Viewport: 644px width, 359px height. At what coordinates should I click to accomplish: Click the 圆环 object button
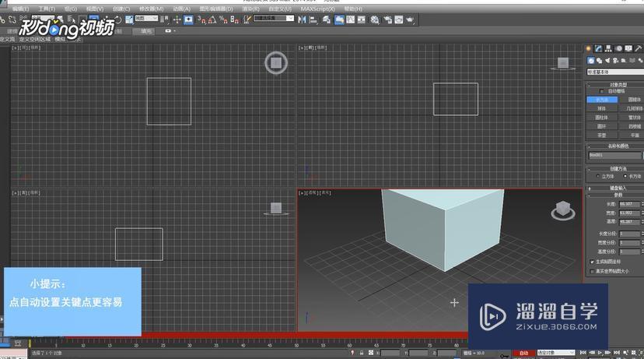coord(602,126)
